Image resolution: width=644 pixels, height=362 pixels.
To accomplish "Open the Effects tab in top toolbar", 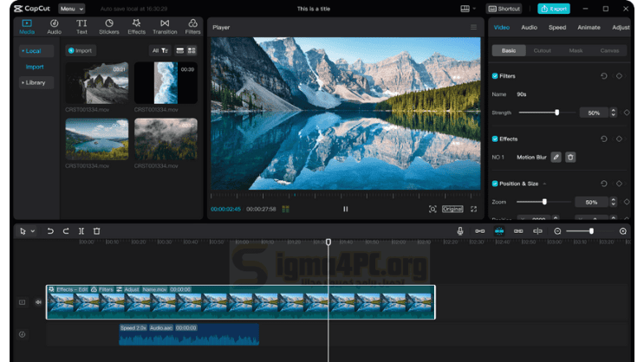I will coord(136,27).
